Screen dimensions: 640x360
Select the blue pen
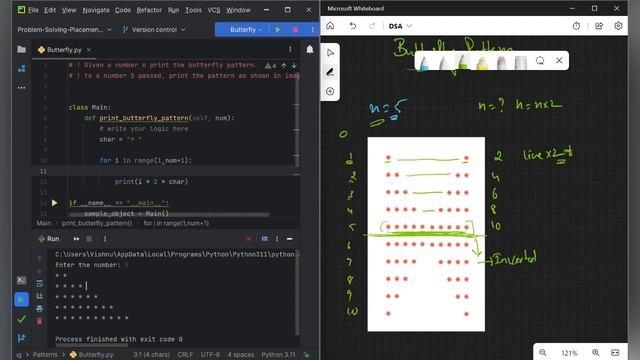click(x=424, y=62)
